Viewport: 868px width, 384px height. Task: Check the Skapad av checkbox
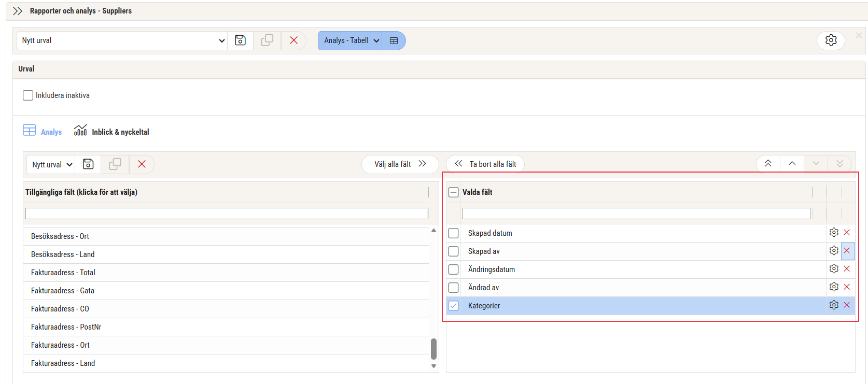click(x=453, y=251)
